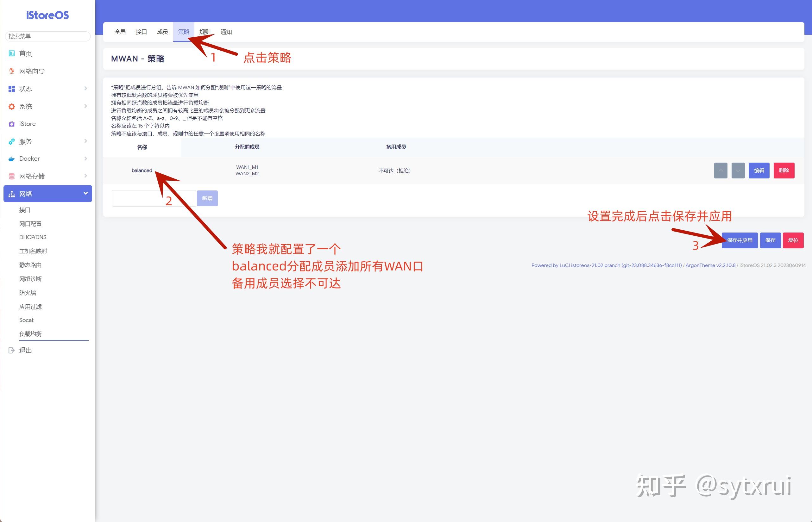Open the ArgonTheme v2.2.10.8 footer link

click(710, 265)
